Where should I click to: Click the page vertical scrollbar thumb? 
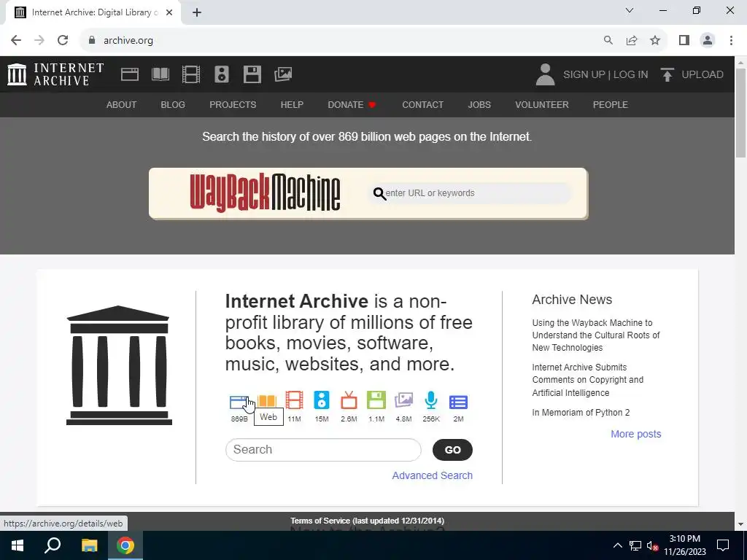click(x=741, y=113)
